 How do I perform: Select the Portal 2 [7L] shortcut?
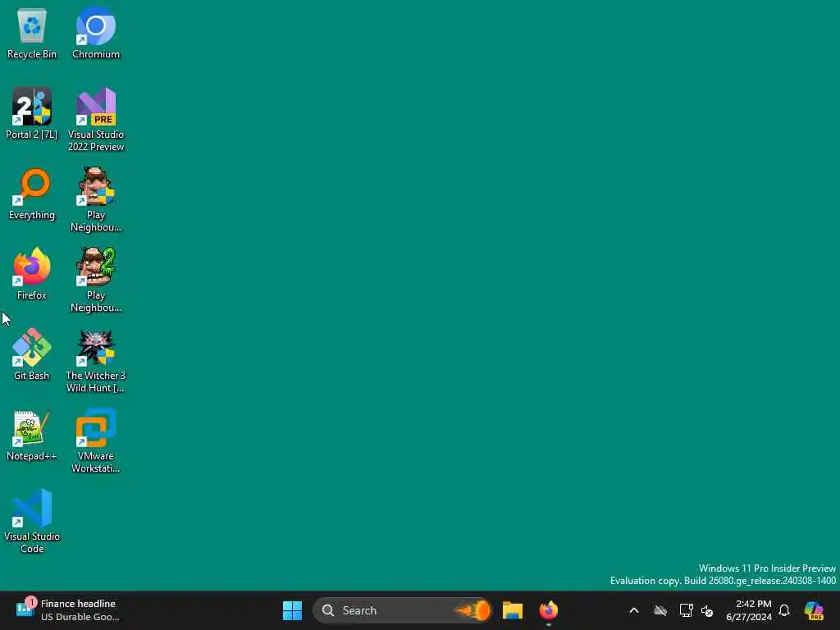(32, 113)
